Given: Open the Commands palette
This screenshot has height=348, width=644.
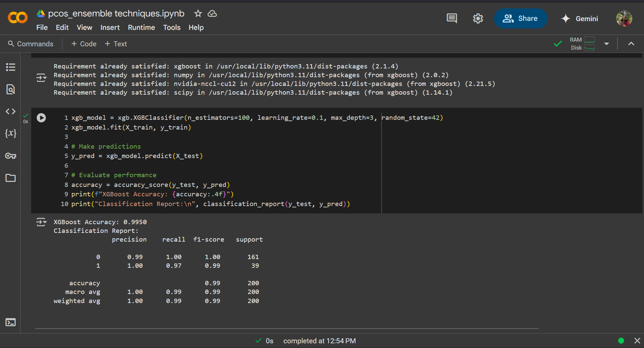Looking at the screenshot, I should click(x=31, y=44).
